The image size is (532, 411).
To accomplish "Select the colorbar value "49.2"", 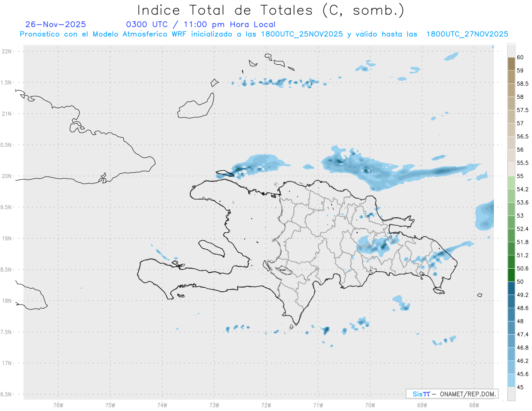I will [x=523, y=295].
